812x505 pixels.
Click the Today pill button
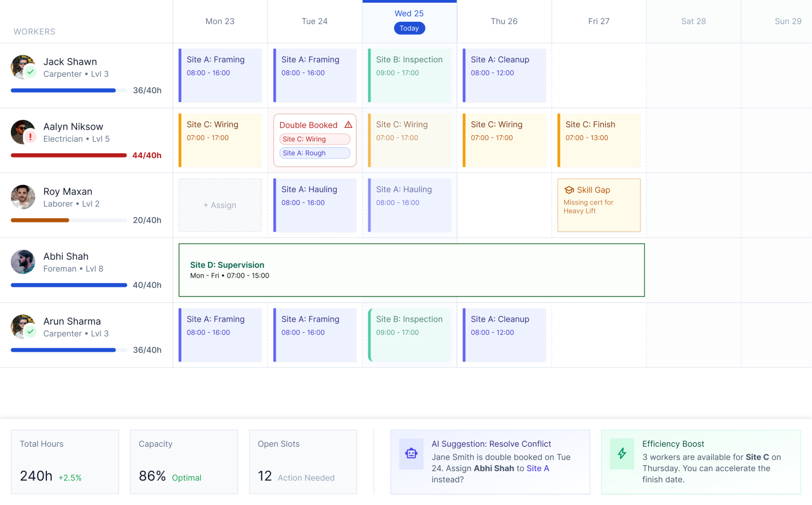(409, 28)
